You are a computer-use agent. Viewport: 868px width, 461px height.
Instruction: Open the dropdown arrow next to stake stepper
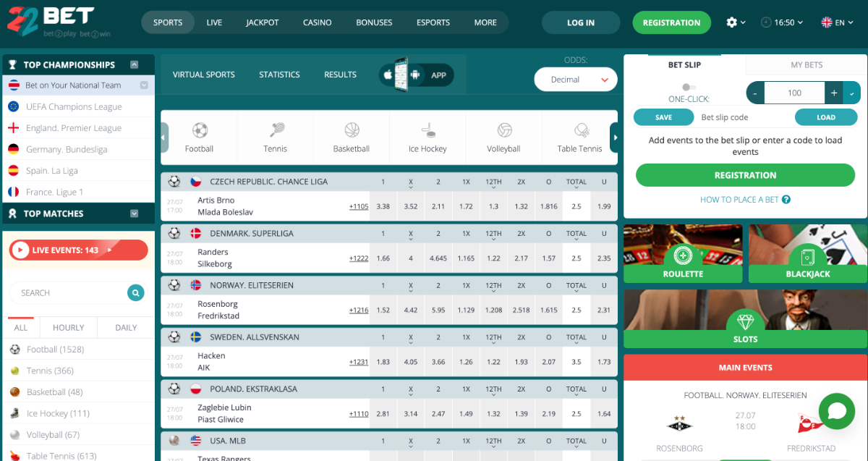pos(851,93)
